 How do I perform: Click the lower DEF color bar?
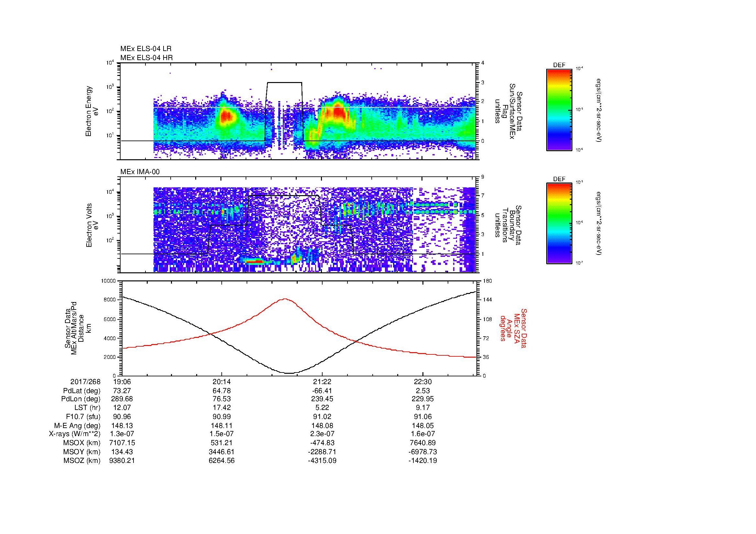click(559, 224)
